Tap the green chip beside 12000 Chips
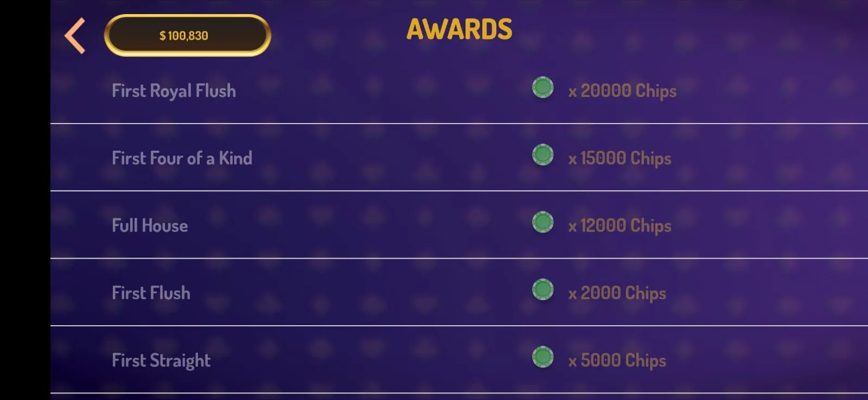The width and height of the screenshot is (868, 400). click(542, 222)
